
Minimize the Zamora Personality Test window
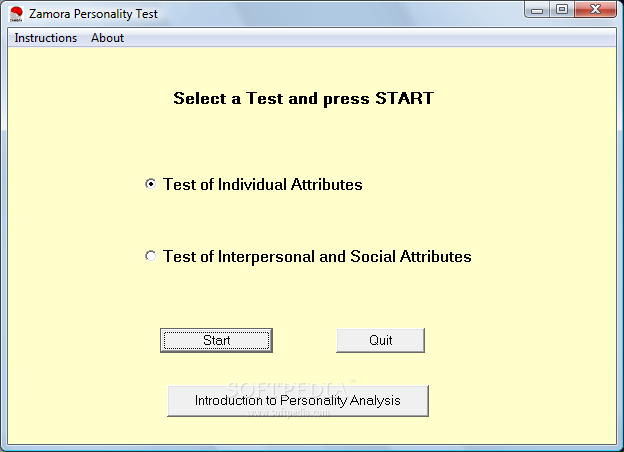[537, 10]
